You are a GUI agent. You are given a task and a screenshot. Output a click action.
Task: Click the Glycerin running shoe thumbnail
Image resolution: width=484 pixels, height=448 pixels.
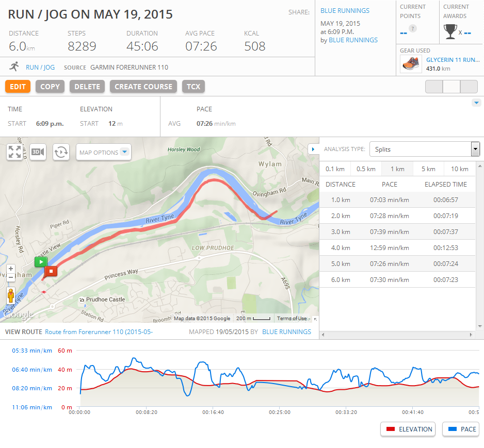(x=411, y=64)
